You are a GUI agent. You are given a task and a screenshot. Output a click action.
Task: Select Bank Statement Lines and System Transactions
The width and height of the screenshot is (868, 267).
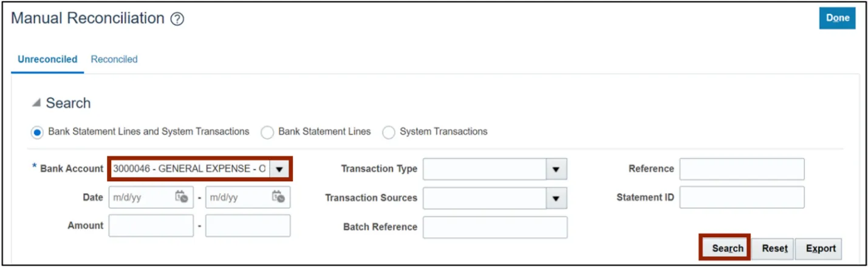coord(38,132)
